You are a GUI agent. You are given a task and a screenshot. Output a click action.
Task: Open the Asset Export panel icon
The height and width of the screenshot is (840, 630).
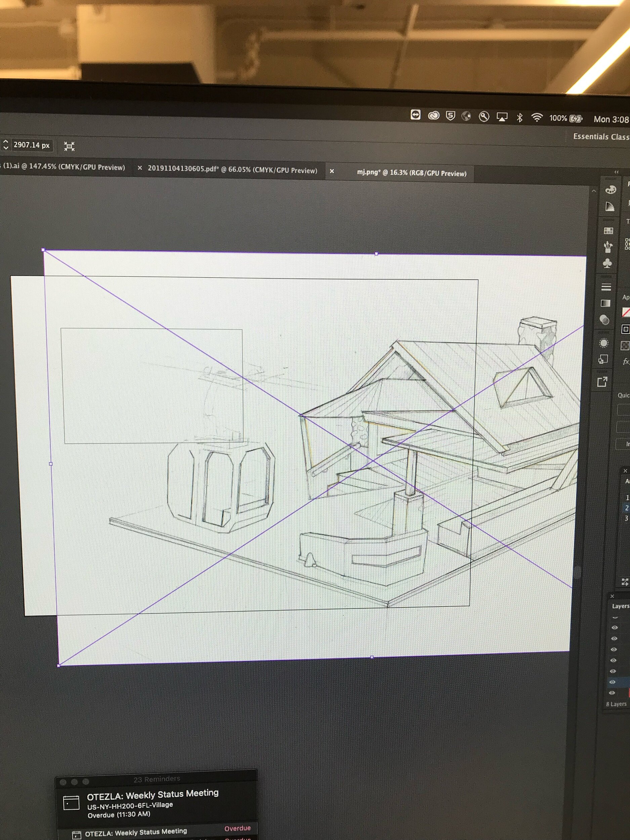pyautogui.click(x=602, y=382)
